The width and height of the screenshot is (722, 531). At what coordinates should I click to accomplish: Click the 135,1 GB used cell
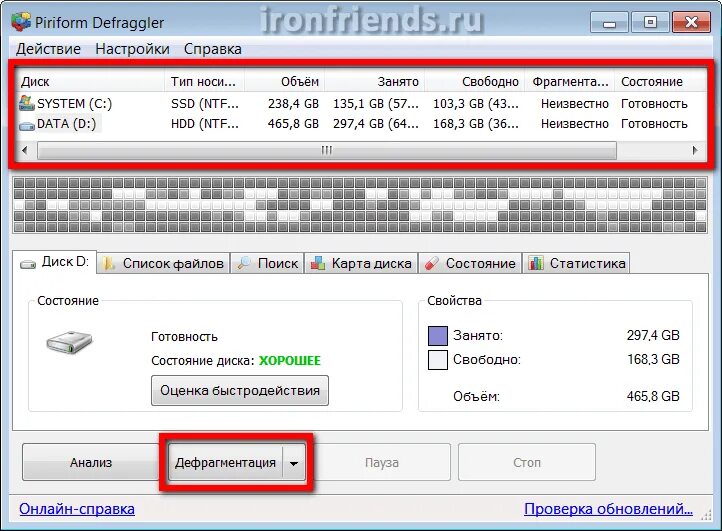point(376,104)
